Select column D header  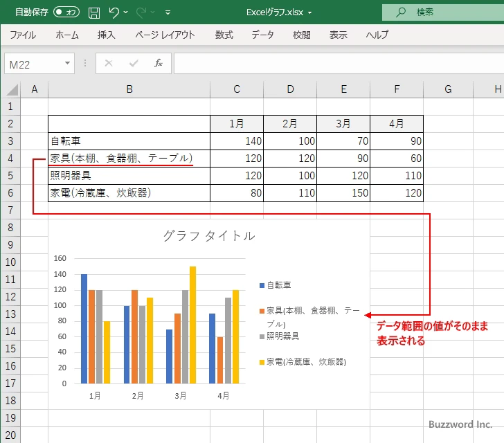(290, 89)
